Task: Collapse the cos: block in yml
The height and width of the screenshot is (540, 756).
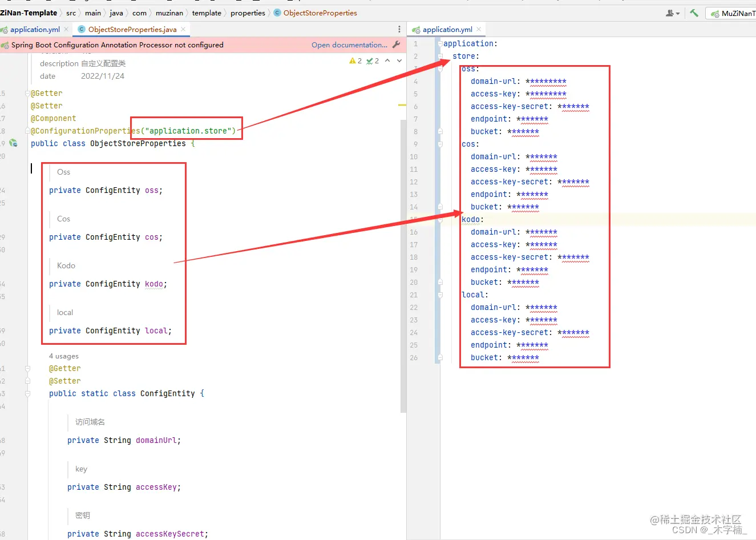Action: pos(440,144)
